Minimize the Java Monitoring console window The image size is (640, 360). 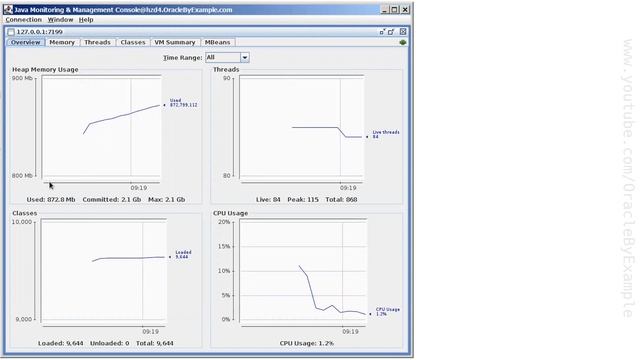pyautogui.click(x=384, y=9)
